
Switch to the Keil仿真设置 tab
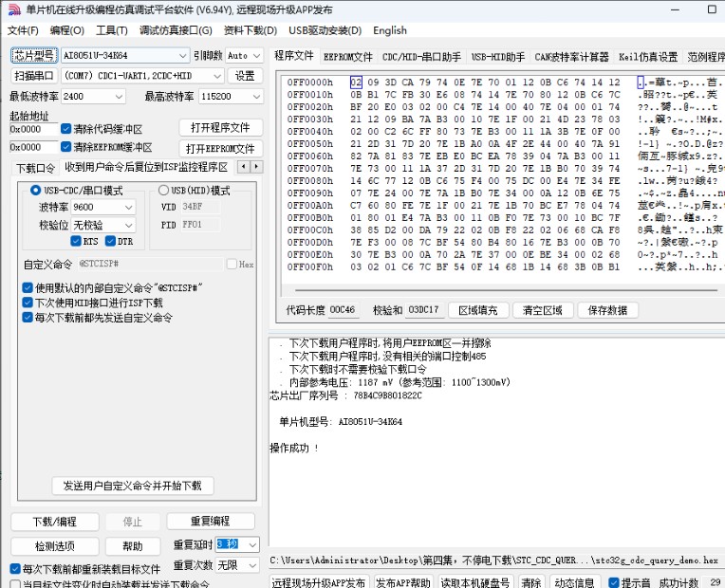648,57
